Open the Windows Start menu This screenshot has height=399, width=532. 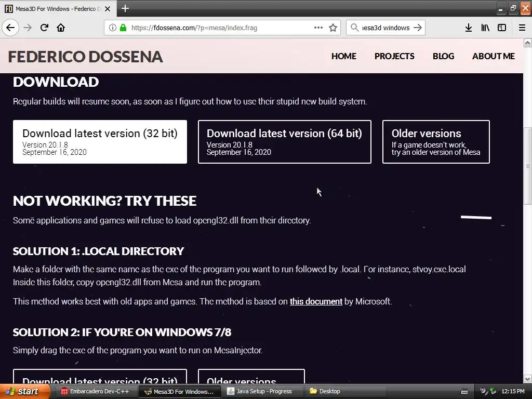[24, 391]
